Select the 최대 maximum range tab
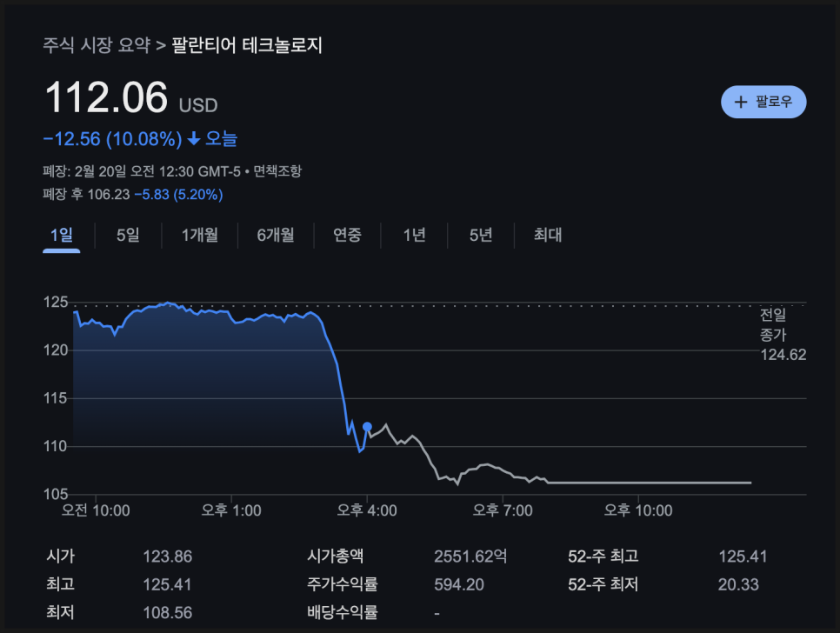The height and width of the screenshot is (633, 840). tap(548, 235)
